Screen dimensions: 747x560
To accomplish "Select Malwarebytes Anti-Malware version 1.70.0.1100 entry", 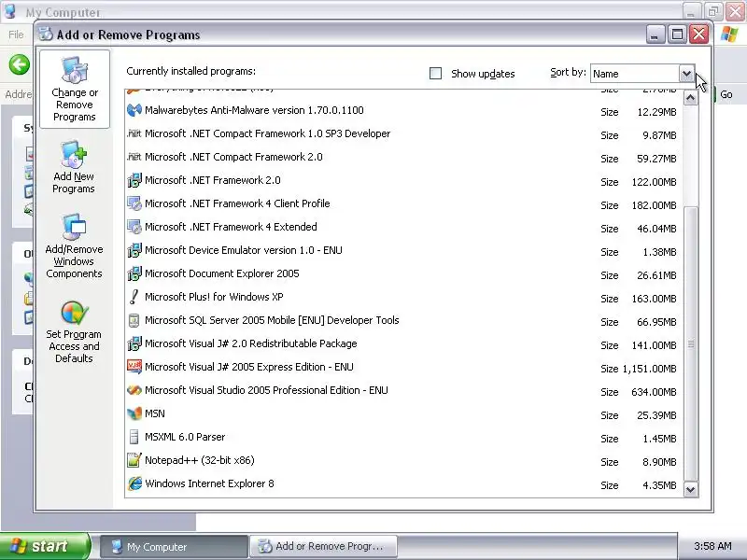I will [x=404, y=111].
